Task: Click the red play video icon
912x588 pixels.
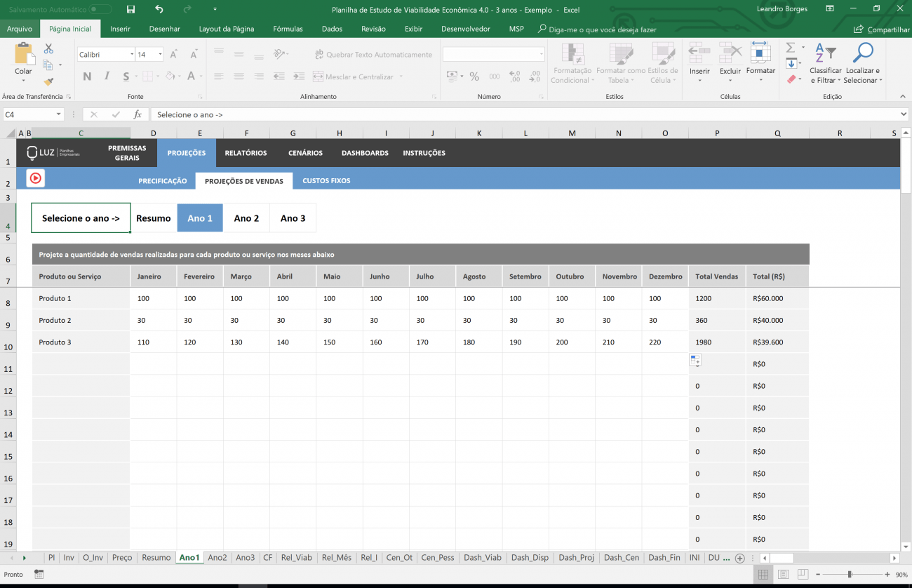Action: pos(36,178)
